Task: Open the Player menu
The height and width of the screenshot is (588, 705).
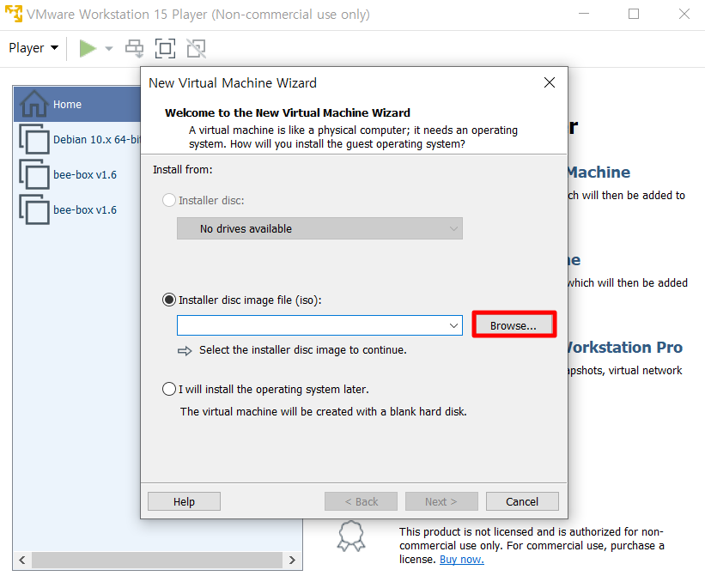Action: (33, 48)
